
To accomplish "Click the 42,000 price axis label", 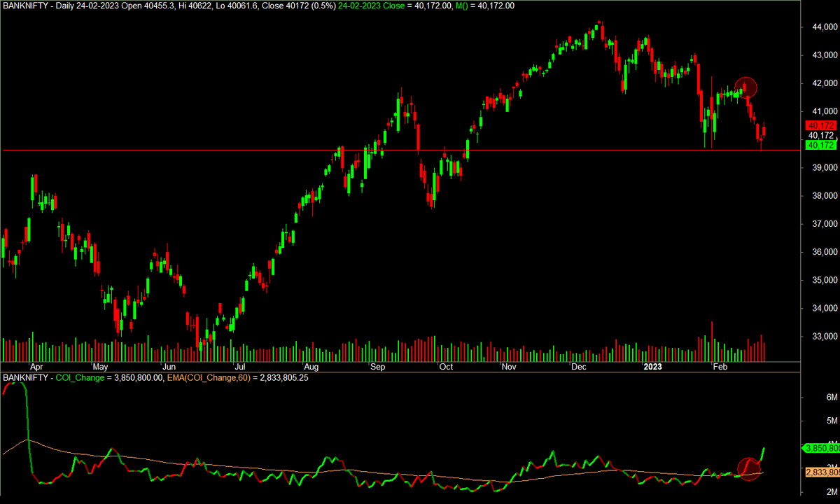I will 824,83.
